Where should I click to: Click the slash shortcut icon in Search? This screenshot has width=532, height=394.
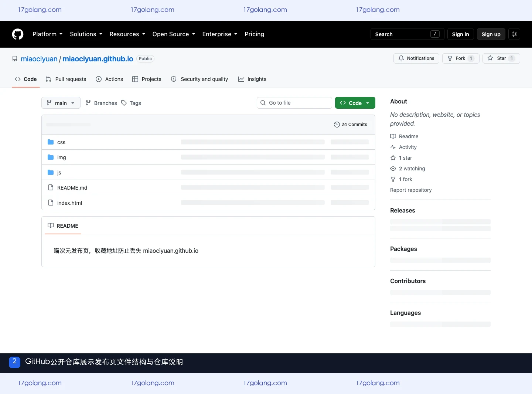coord(435,34)
